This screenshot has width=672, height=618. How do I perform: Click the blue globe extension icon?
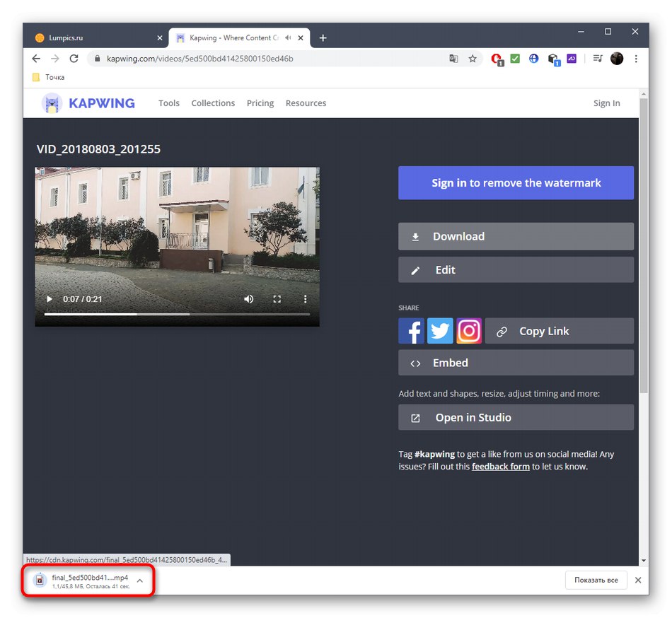[533, 59]
